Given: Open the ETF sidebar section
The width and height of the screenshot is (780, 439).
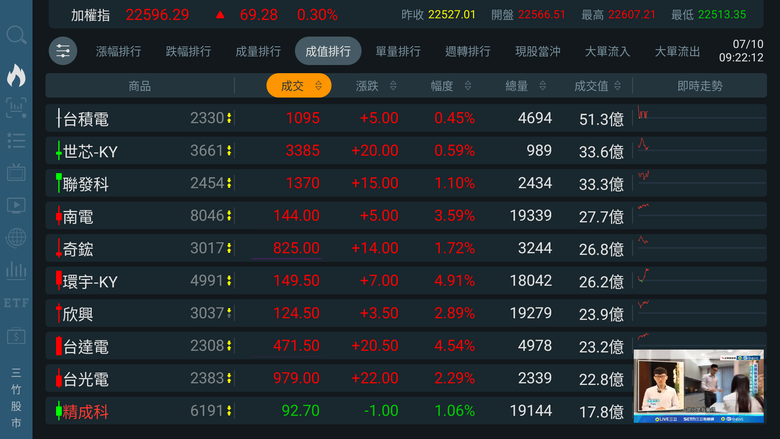Looking at the screenshot, I should 16,303.
